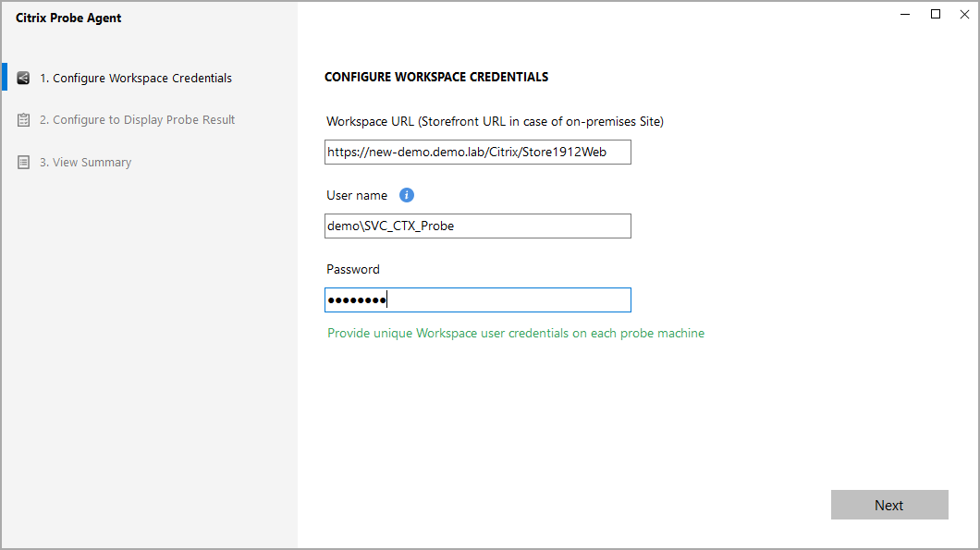980x550 pixels.
Task: Click the Configure Workspace Credentials step icon
Action: pyautogui.click(x=24, y=79)
